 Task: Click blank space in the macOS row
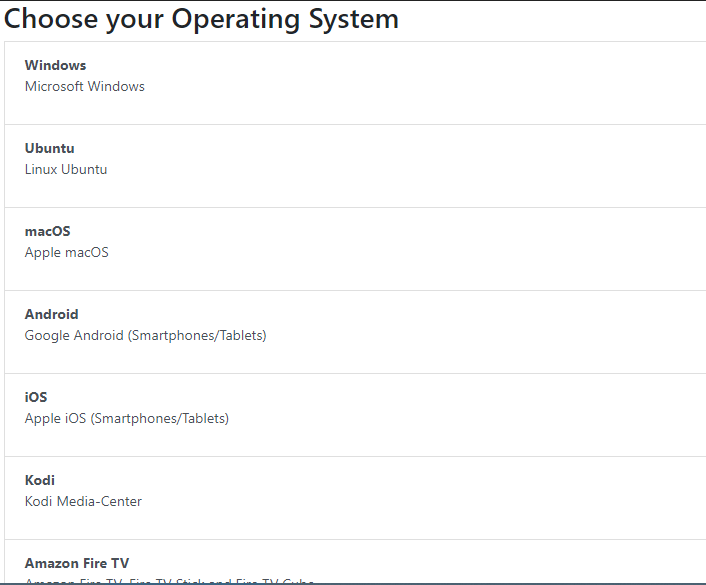tap(450, 248)
